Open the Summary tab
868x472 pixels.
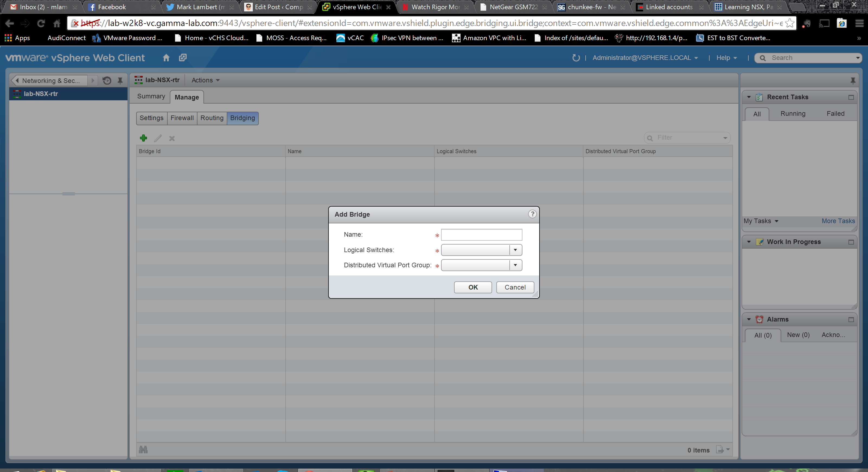point(151,97)
